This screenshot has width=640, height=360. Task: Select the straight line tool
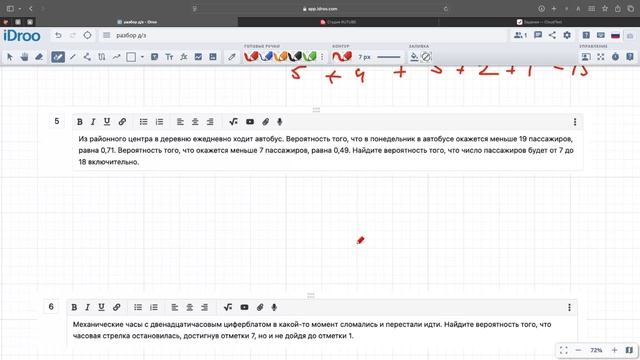(x=73, y=57)
